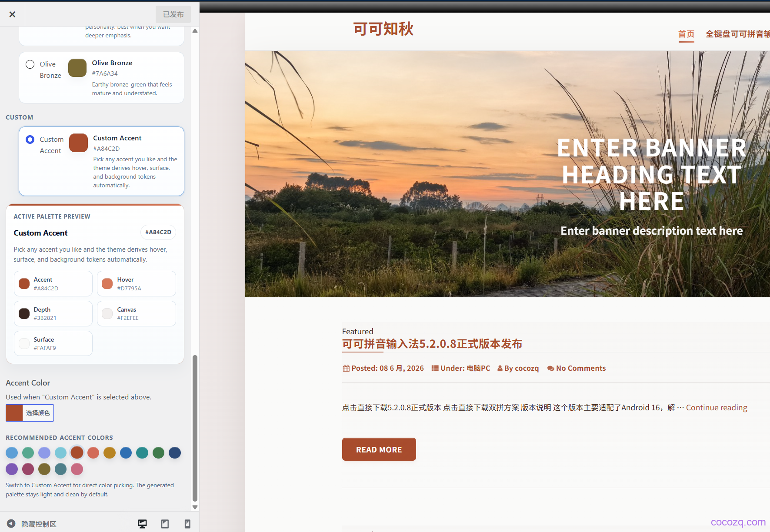This screenshot has height=532, width=770.
Task: Click the sidebar scroll down arrow
Action: pos(195,507)
